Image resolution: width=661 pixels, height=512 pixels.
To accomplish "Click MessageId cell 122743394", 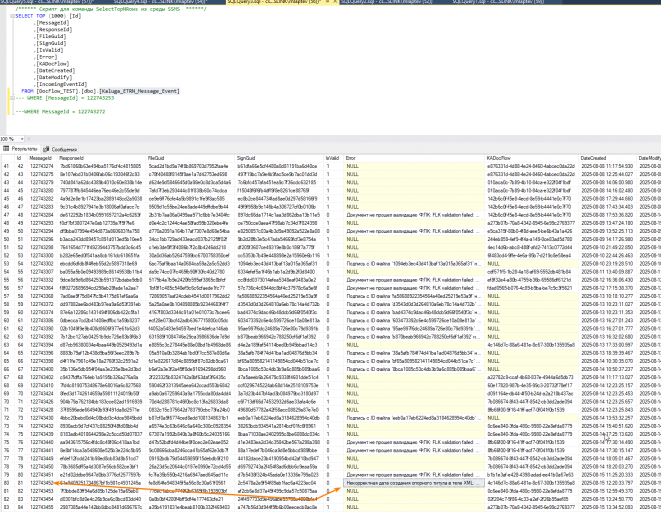I will click(42, 345).
